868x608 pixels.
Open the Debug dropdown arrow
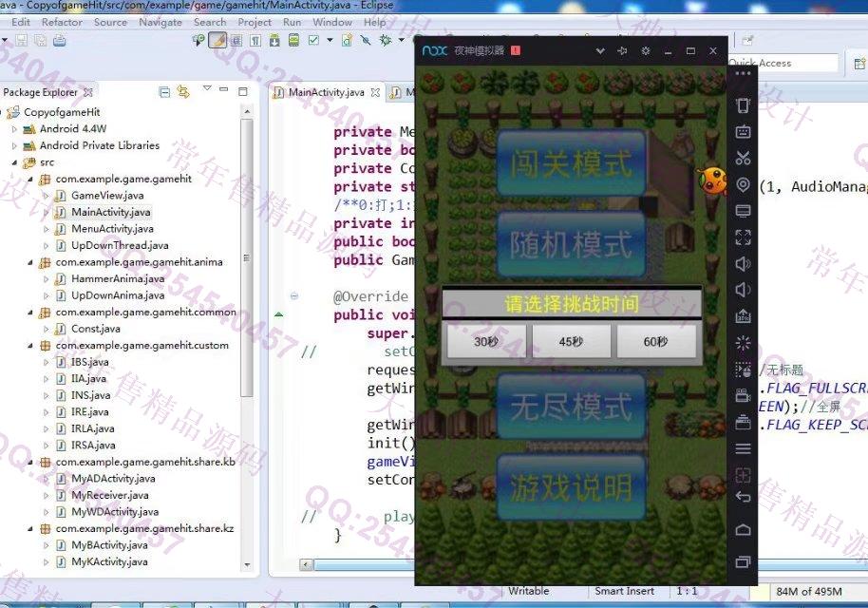pyautogui.click(x=402, y=41)
